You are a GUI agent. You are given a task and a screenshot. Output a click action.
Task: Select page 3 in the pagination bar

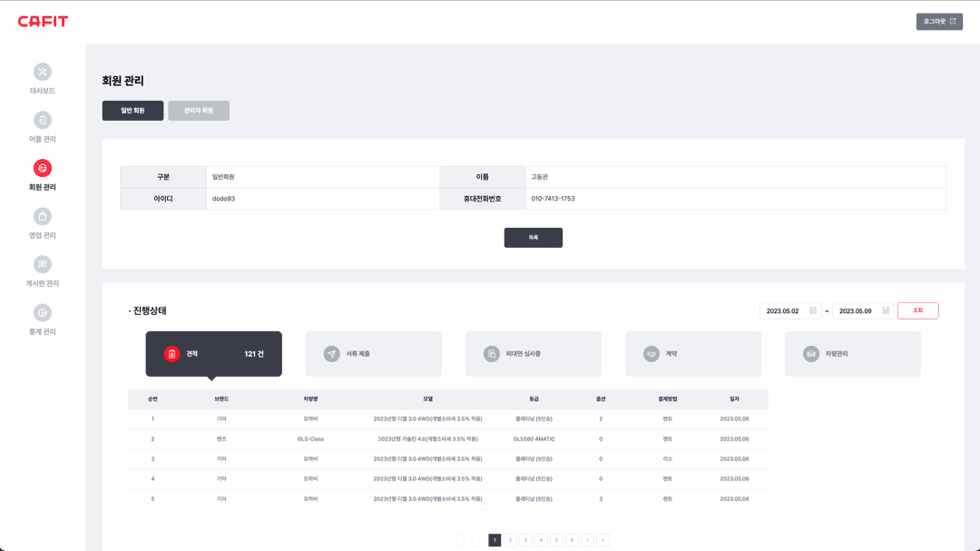(524, 539)
